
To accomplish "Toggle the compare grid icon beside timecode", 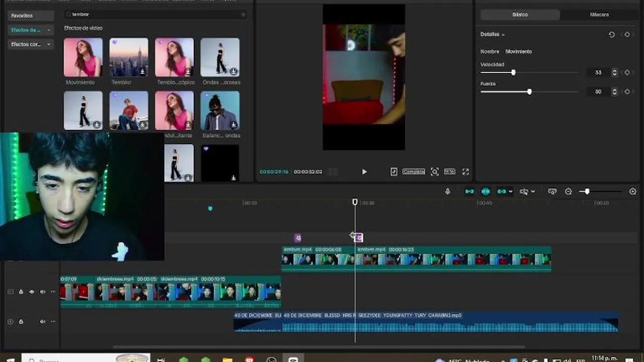I will coord(333,172).
